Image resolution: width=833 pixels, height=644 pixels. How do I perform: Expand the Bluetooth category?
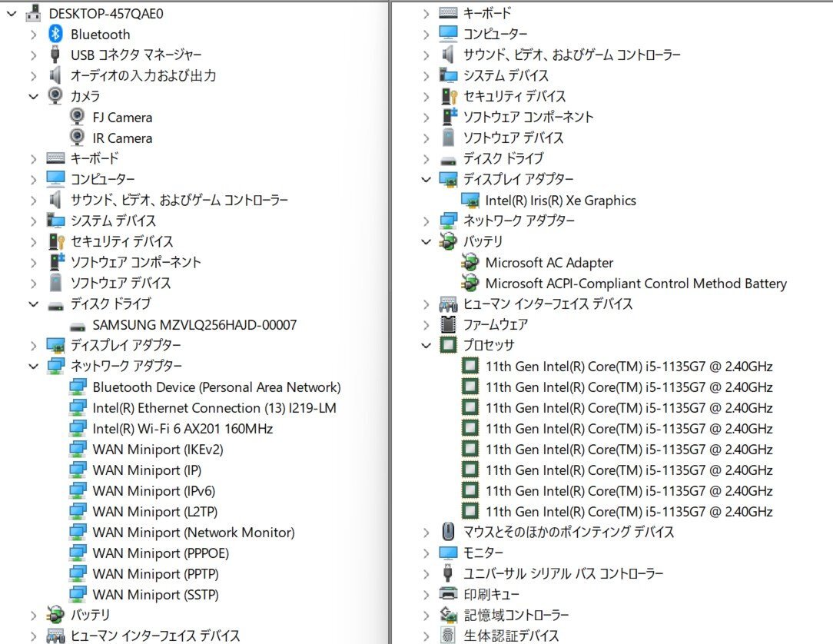34,35
